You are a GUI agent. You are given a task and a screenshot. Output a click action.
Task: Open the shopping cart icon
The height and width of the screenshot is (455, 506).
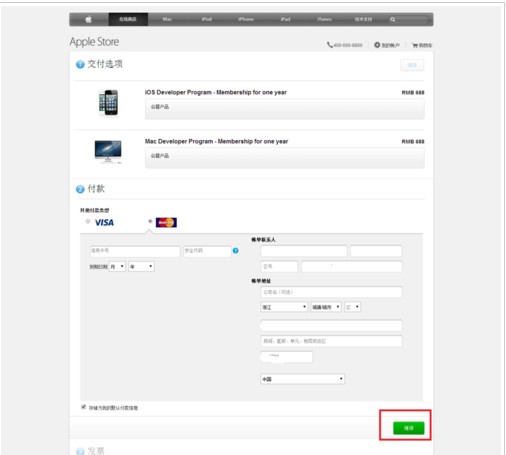point(422,45)
